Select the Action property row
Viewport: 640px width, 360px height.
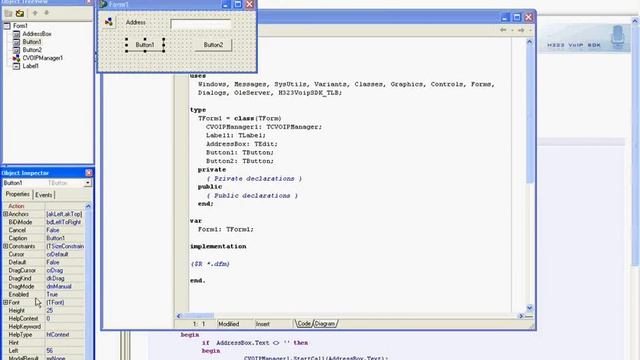tap(44, 206)
